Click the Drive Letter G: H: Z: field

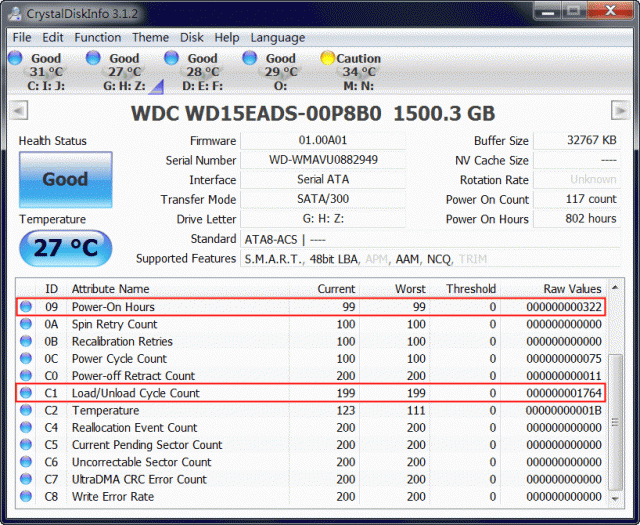(322, 219)
